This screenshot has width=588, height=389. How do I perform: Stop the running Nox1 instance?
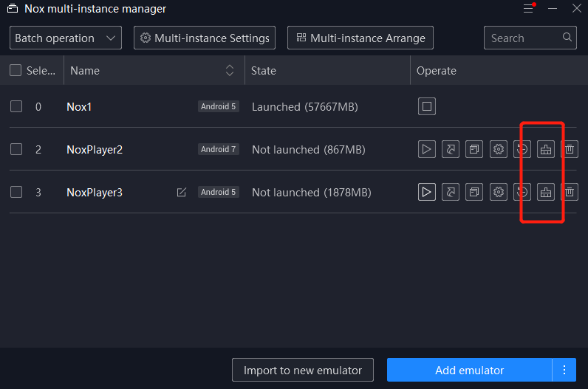coord(427,106)
